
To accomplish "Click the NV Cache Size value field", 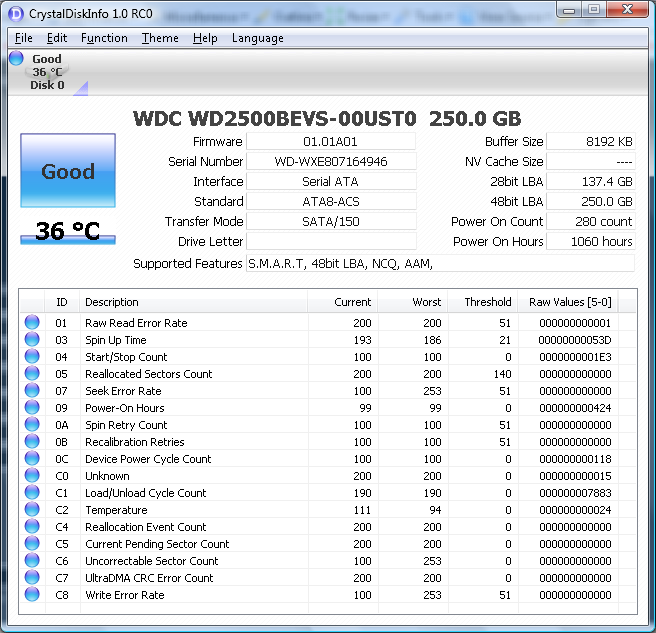I will coord(591,161).
